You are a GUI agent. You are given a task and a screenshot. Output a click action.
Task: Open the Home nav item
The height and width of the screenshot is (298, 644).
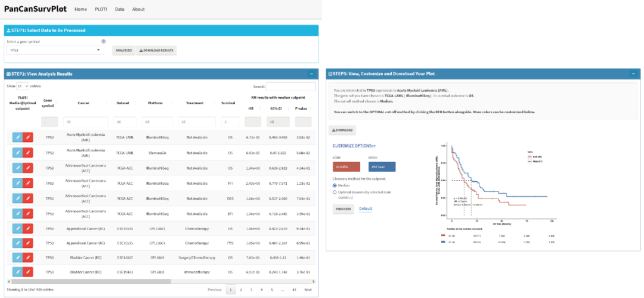click(x=80, y=9)
